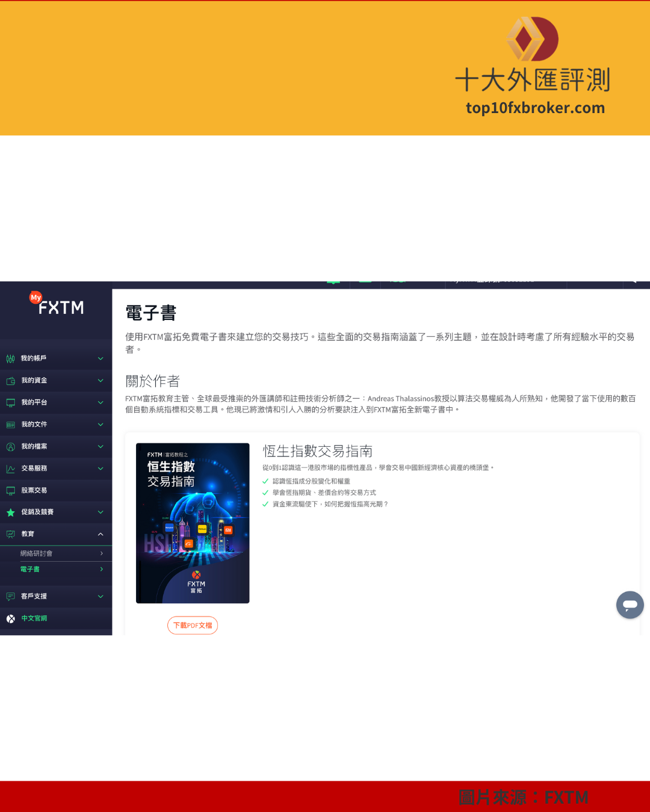Click the 客戶支援 chat icon

(x=10, y=597)
